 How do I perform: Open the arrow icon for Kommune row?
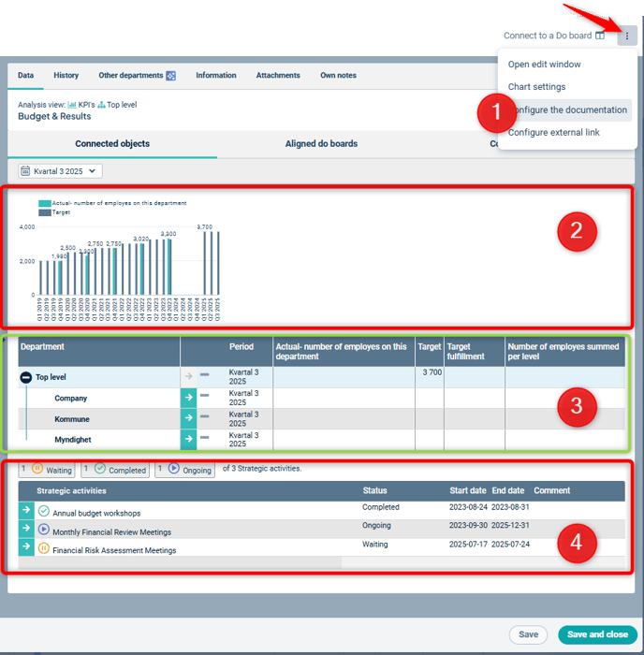[188, 418]
